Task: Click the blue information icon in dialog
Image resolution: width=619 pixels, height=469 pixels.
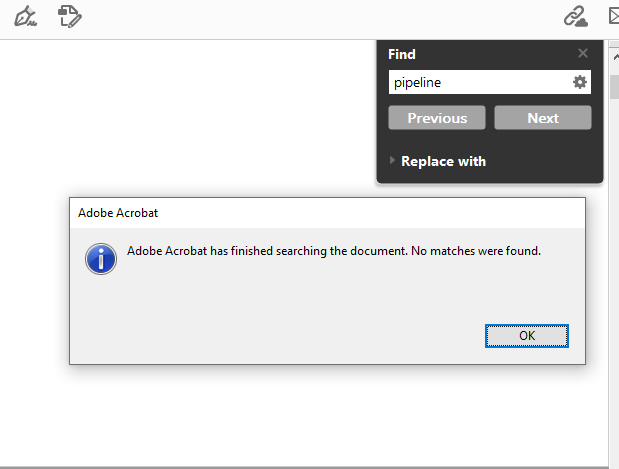Action: coord(101,259)
